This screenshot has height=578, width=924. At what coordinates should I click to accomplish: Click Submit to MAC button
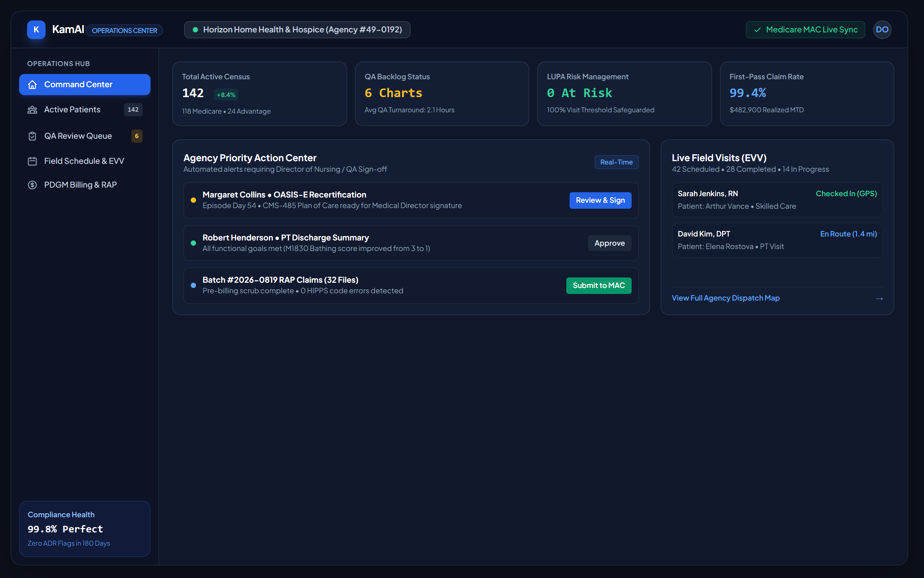click(x=599, y=286)
